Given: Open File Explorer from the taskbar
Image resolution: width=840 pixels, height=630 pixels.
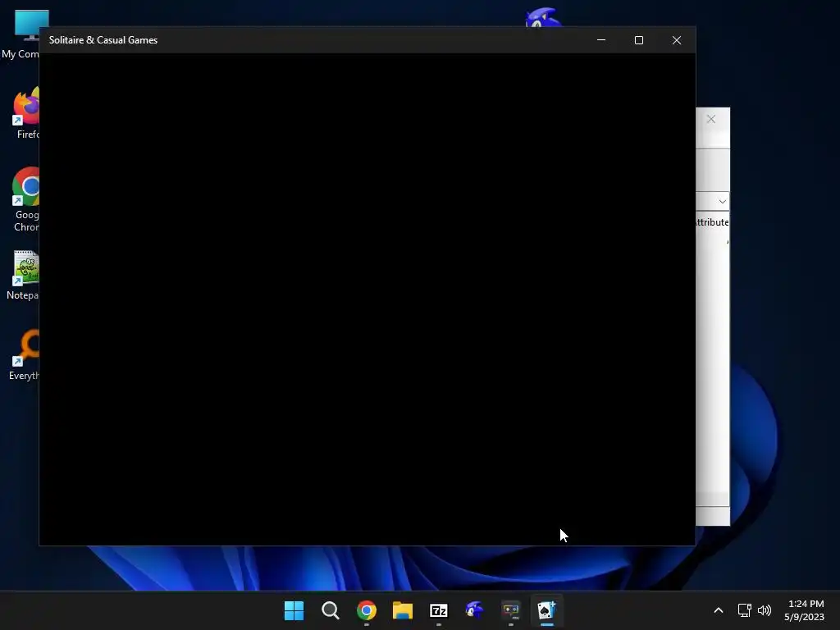Looking at the screenshot, I should tap(402, 610).
